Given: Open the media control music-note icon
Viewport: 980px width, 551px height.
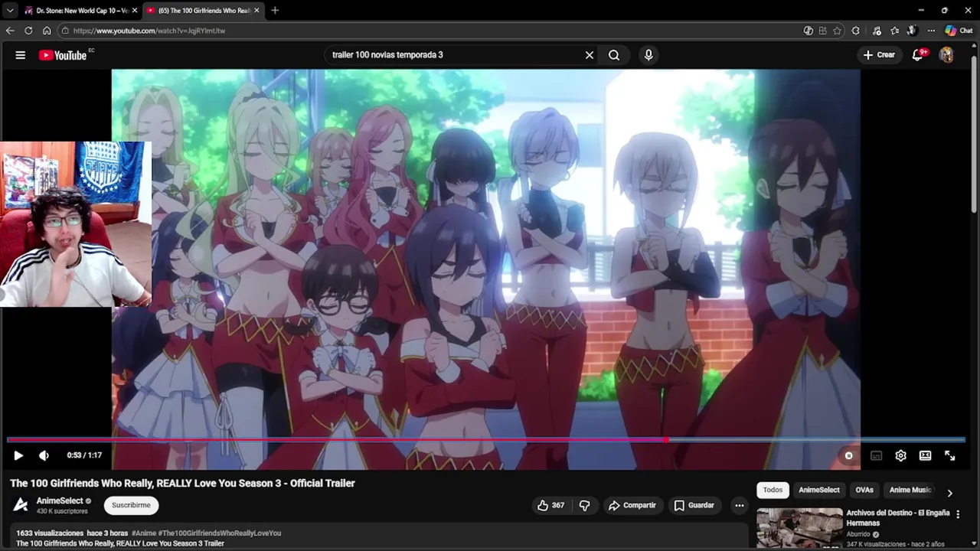Looking at the screenshot, I should click(x=877, y=31).
